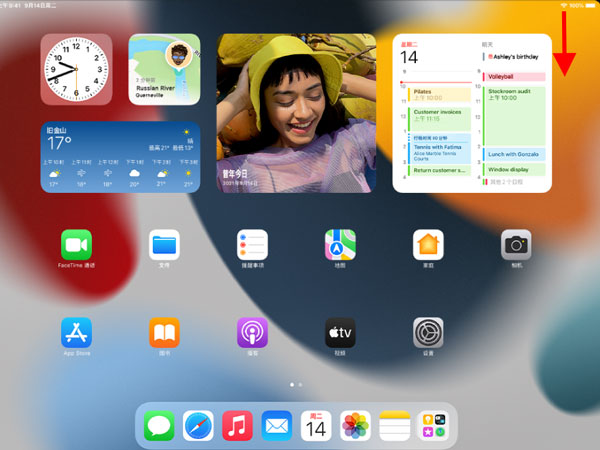Screen dimensions: 600x450
Task: Launch Safari from the dock
Action: coord(198,425)
